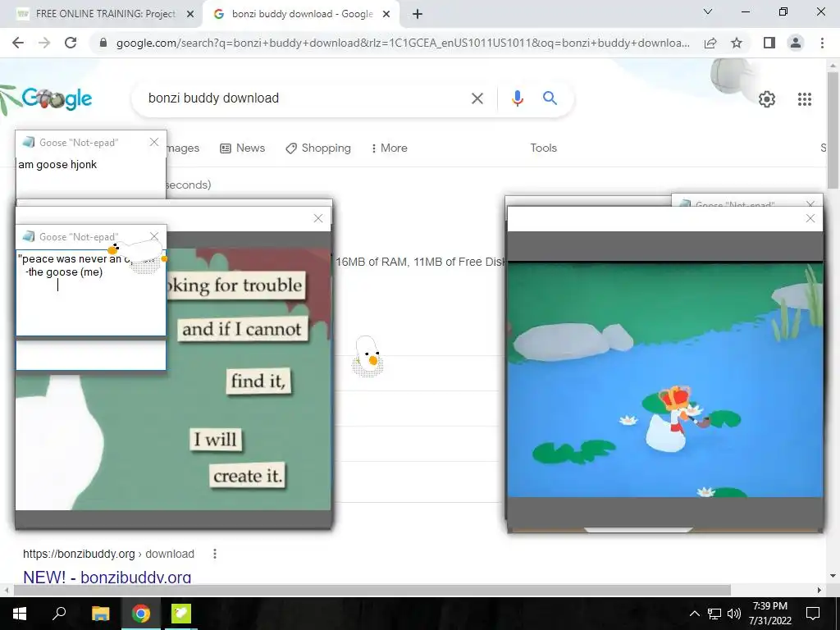Switch to Shopping results

(318, 148)
